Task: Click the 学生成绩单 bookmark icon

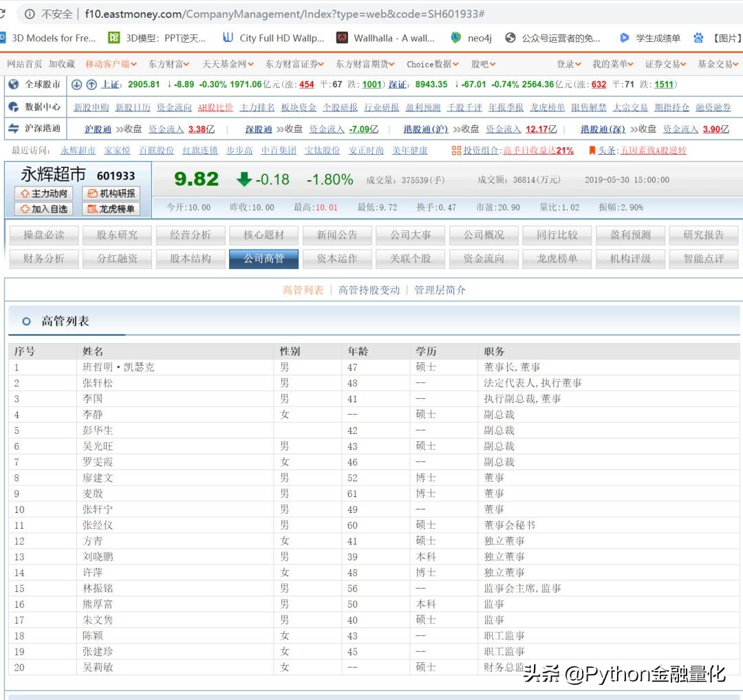Action: pyautogui.click(x=625, y=38)
